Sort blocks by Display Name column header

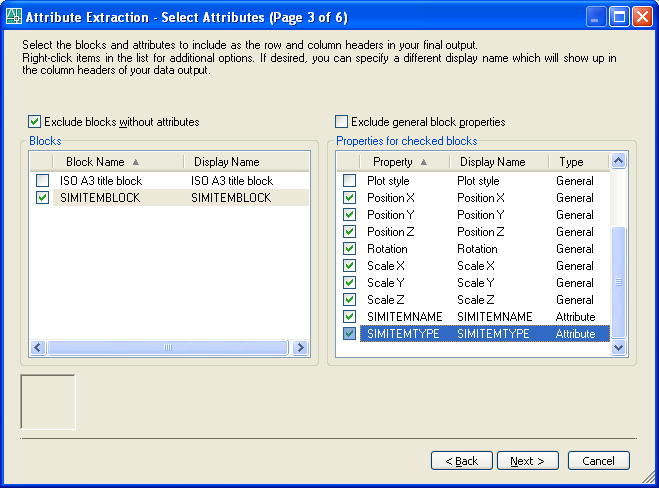(x=247, y=162)
